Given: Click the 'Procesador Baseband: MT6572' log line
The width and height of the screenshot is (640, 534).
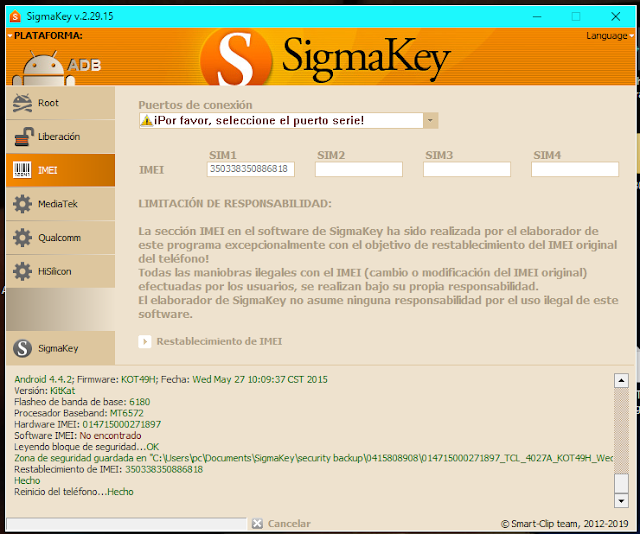Looking at the screenshot, I should [x=79, y=413].
